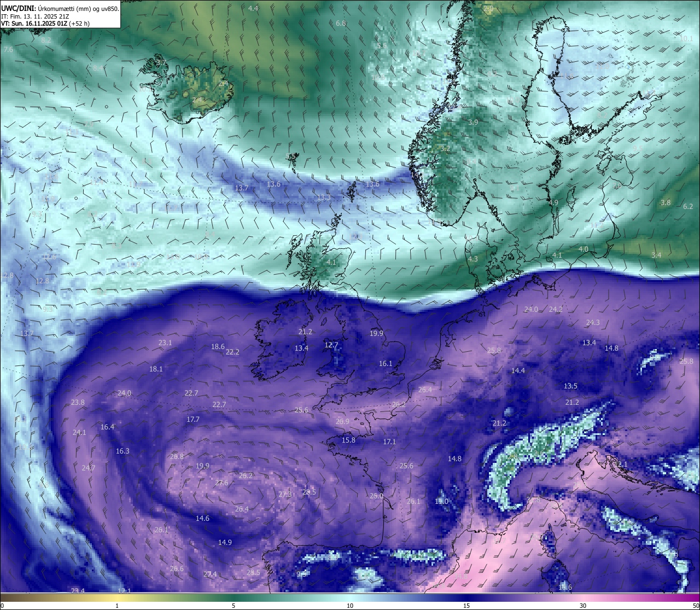Click the 12.7 value over Wales
The width and height of the screenshot is (700, 610).
click(331, 345)
